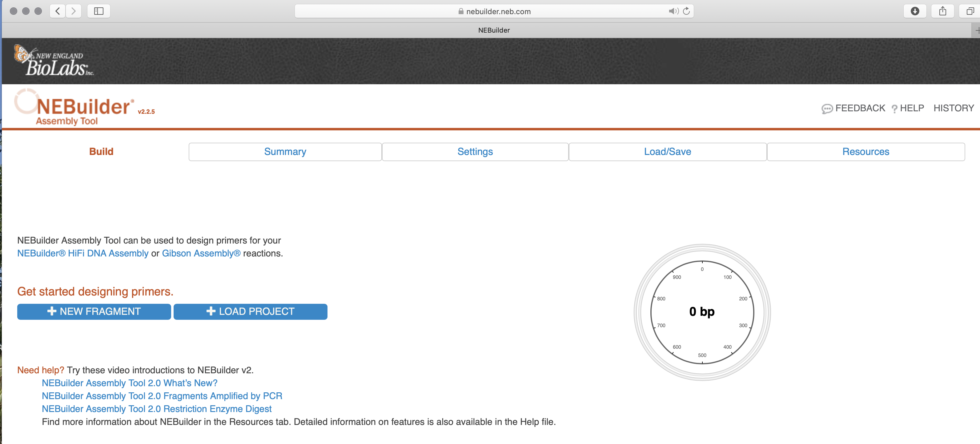The width and height of the screenshot is (980, 444).
Task: Switch to the Summary tab
Action: click(x=285, y=152)
